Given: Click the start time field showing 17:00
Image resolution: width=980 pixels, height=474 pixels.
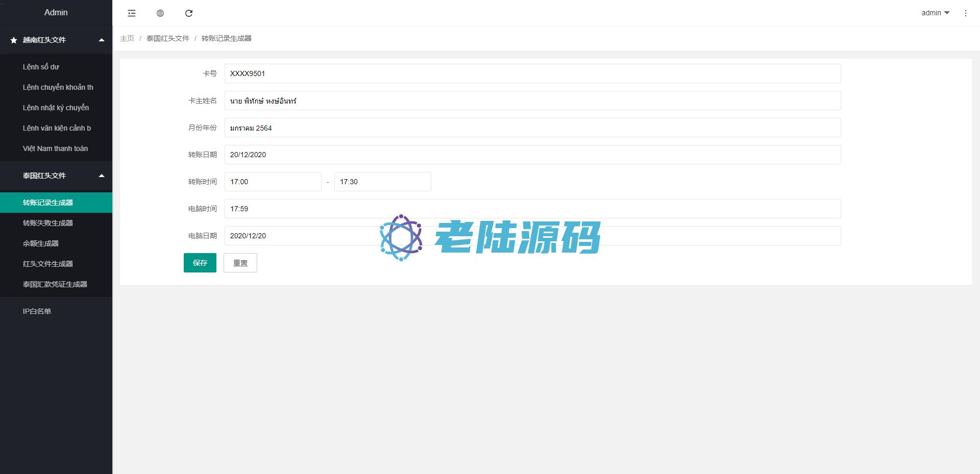Looking at the screenshot, I should [x=273, y=182].
